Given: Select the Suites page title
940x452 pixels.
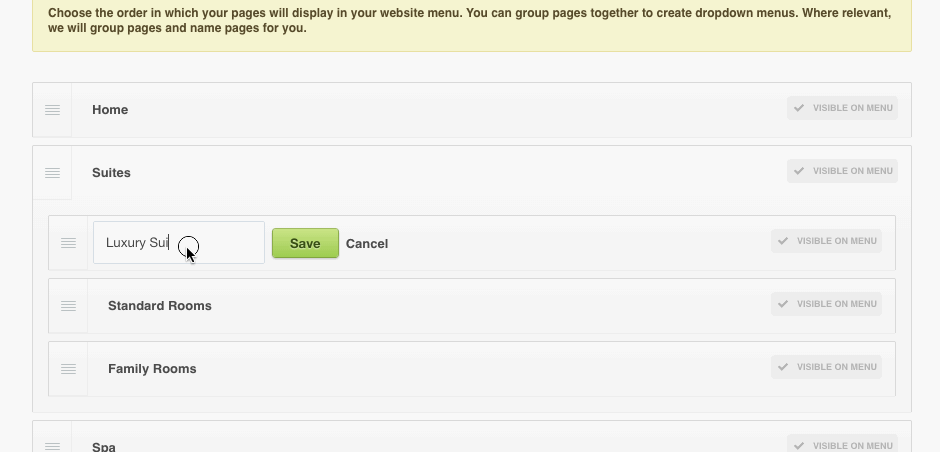Looking at the screenshot, I should (111, 173).
